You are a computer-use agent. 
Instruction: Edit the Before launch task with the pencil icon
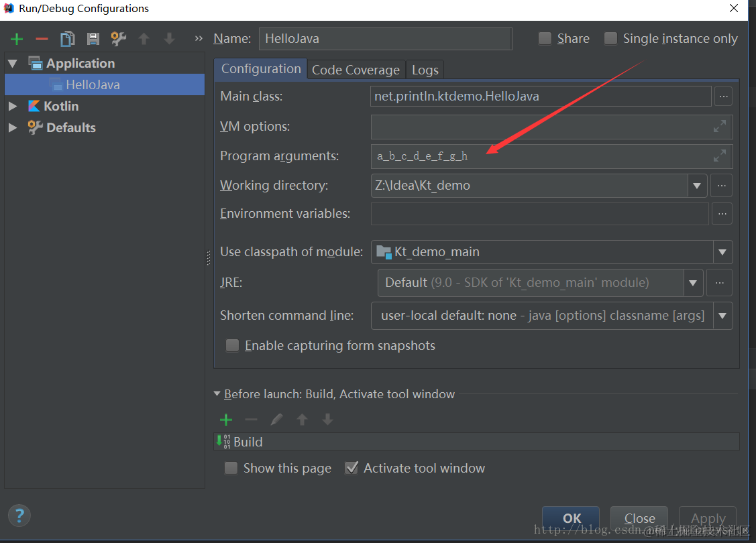click(x=277, y=420)
